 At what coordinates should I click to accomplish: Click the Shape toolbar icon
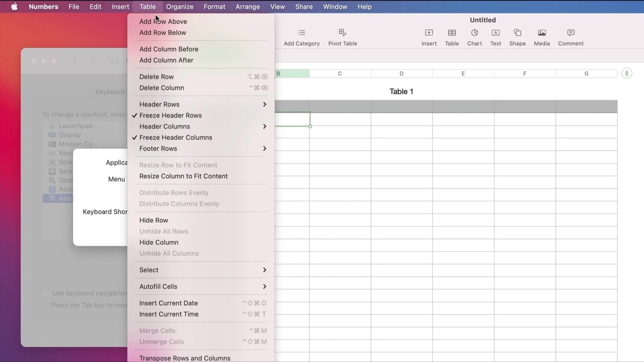[x=517, y=33]
